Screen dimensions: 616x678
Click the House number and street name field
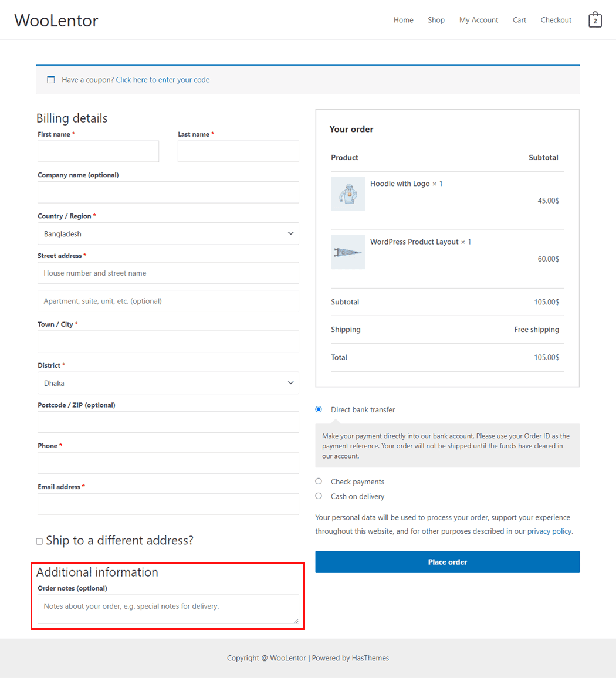168,273
